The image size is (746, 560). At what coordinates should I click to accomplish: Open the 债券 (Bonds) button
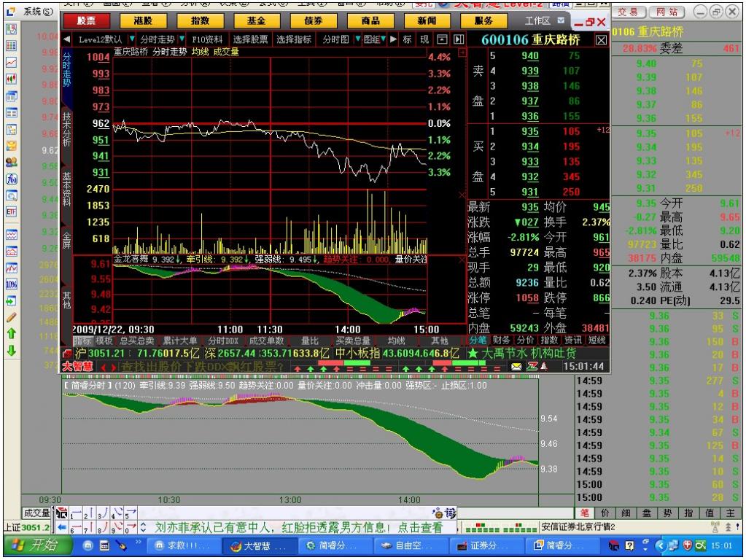[313, 21]
